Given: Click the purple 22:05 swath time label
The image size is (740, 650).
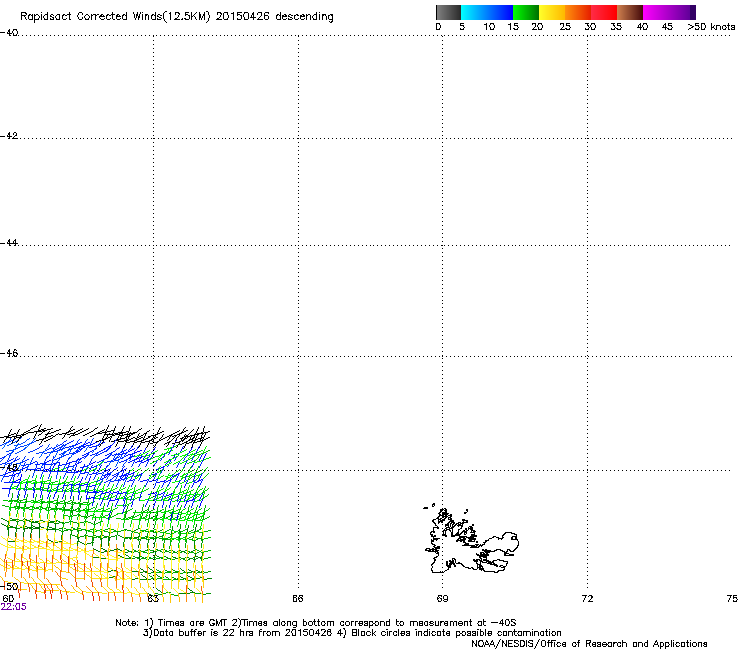Looking at the screenshot, I should pos(14,607).
